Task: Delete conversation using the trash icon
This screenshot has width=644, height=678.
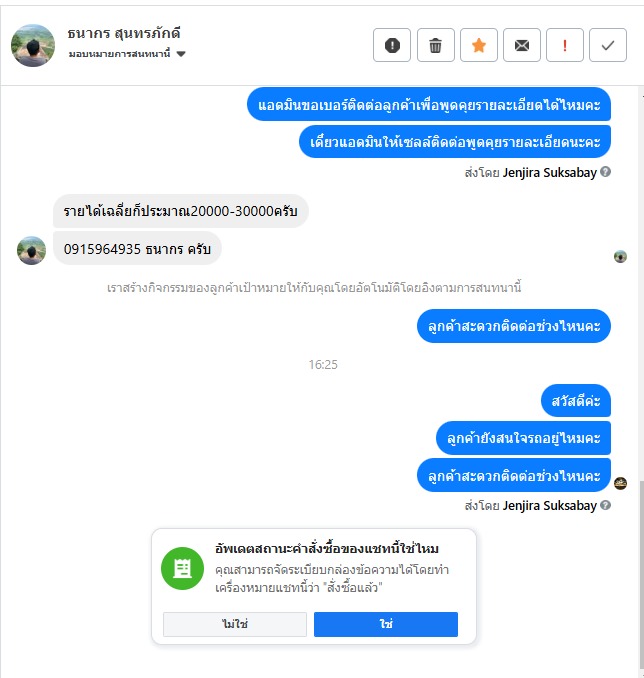Action: (436, 45)
